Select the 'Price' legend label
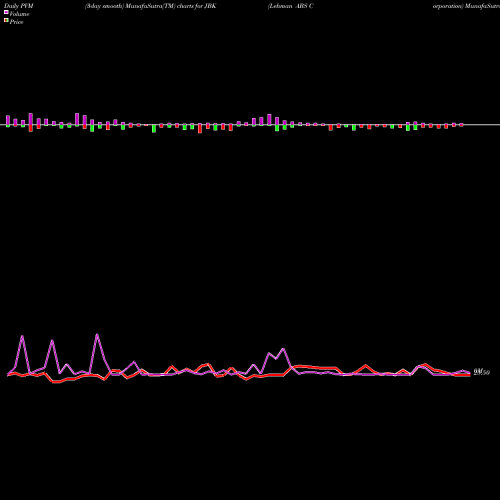The image size is (500, 500). click(16, 22)
